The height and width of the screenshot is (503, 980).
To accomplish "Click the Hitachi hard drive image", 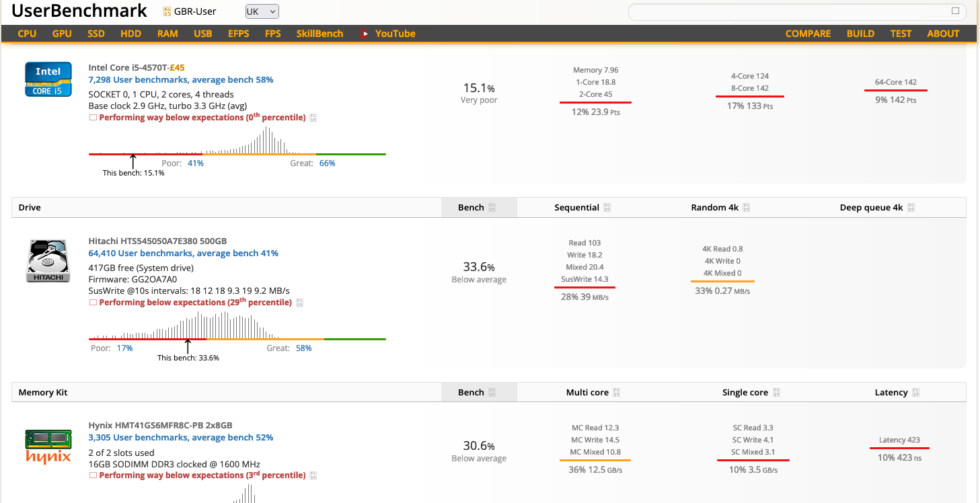I will click(x=48, y=261).
